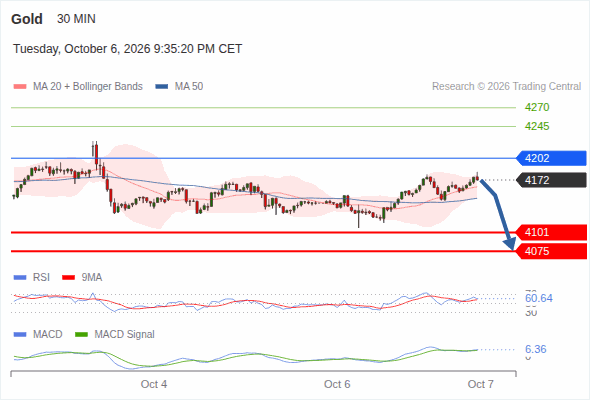The height and width of the screenshot is (400, 590).
Task: Select the red 4101 support price tag
Action: tap(551, 232)
